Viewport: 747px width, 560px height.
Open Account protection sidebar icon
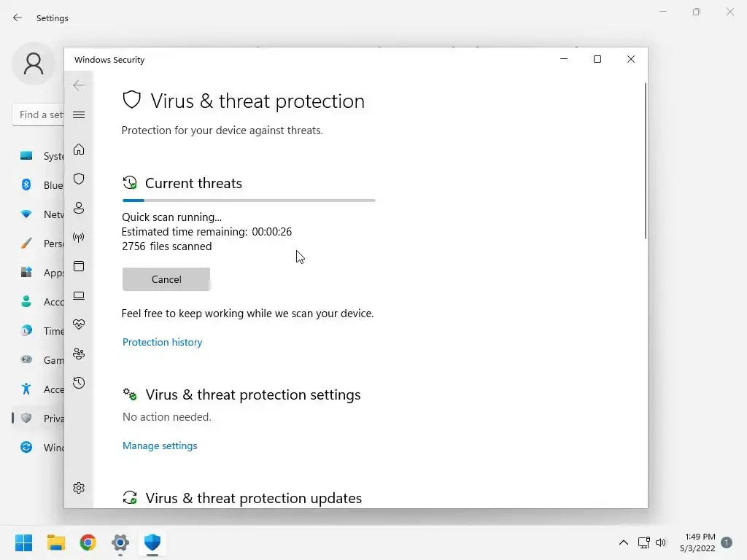click(x=79, y=208)
